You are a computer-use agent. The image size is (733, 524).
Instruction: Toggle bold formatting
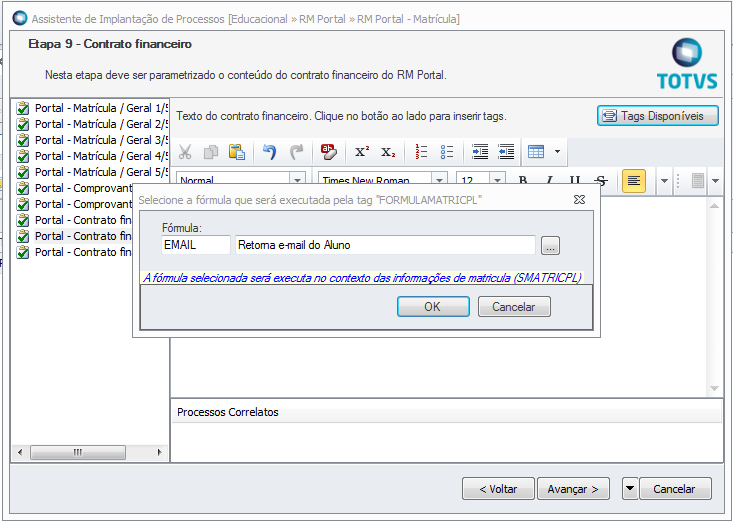[x=523, y=180]
